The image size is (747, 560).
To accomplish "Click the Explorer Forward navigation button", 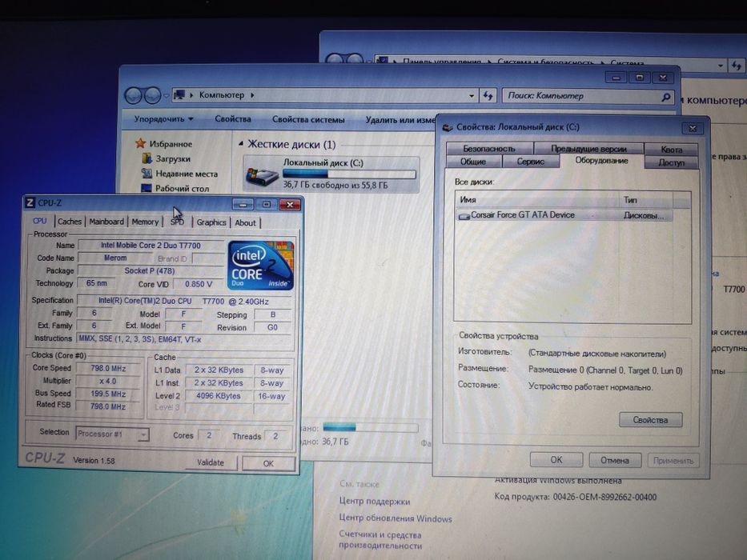I will [152, 96].
